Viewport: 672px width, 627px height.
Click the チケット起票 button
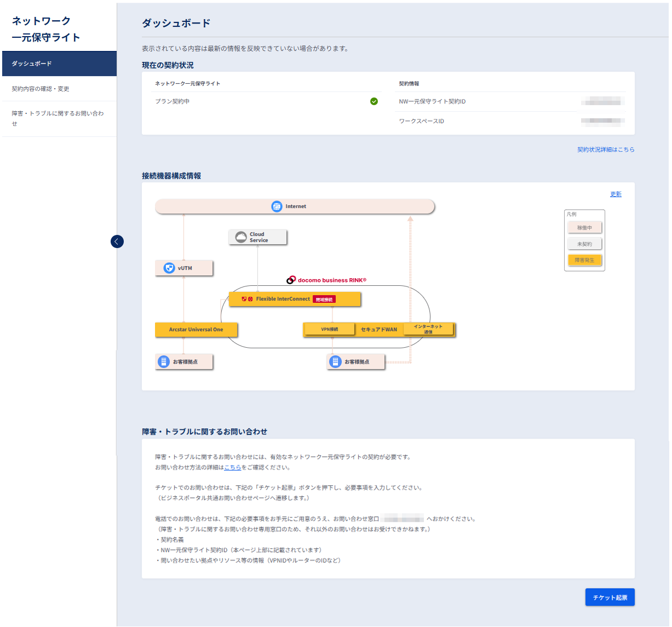(x=610, y=597)
